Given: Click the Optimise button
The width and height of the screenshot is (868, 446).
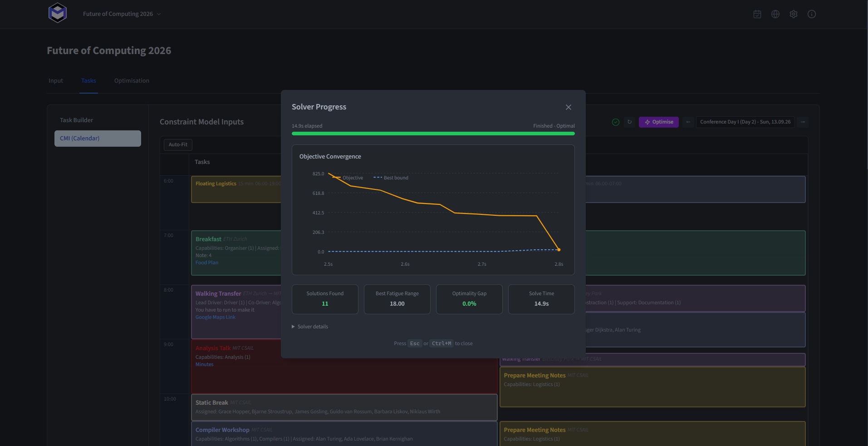Looking at the screenshot, I should 659,122.
